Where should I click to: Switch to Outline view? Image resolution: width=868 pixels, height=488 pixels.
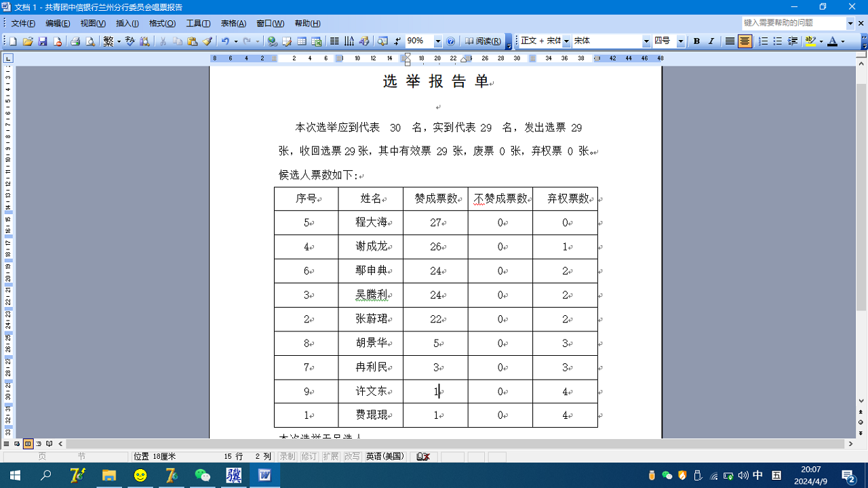[39, 444]
